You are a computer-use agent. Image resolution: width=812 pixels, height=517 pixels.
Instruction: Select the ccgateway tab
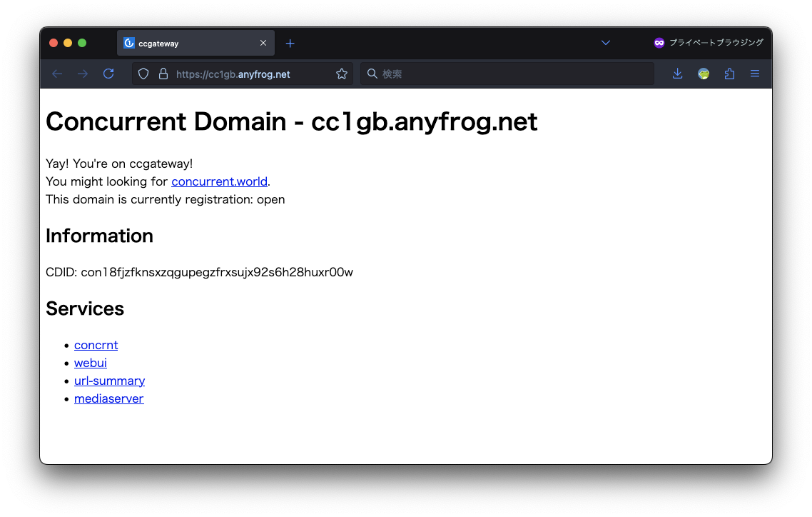pyautogui.click(x=186, y=43)
